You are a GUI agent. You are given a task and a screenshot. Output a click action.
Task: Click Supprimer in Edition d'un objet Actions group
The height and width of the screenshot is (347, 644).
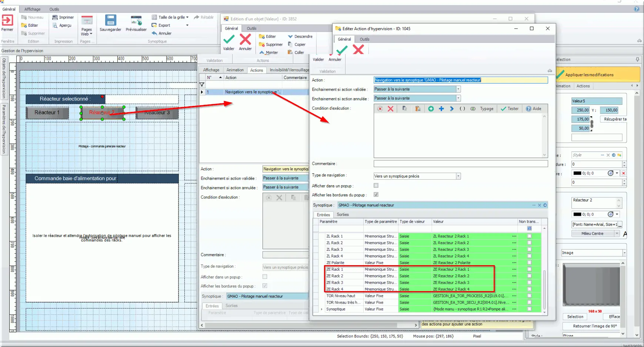click(271, 44)
